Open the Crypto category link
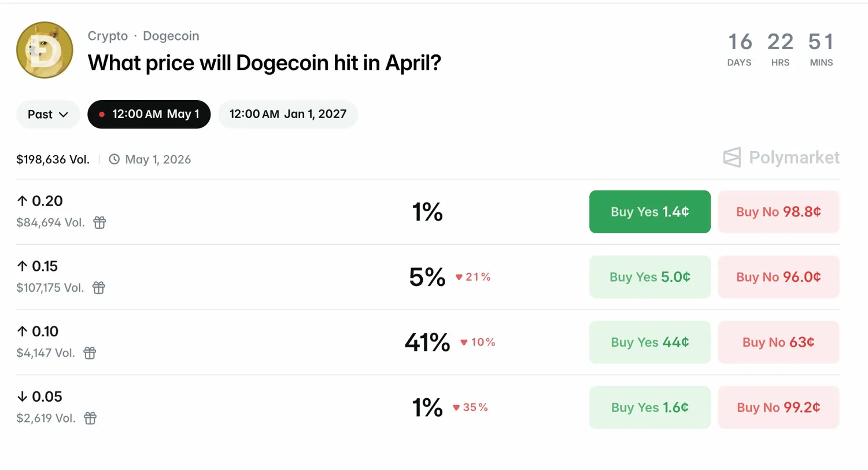 (108, 36)
